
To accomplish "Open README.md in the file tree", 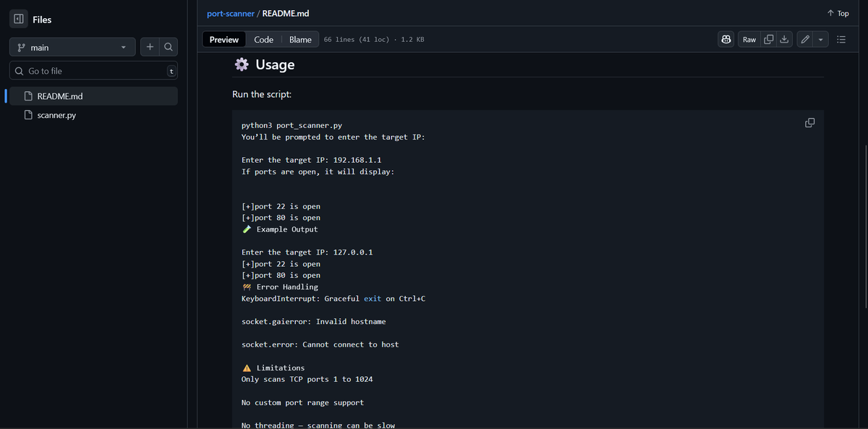I will click(x=93, y=96).
